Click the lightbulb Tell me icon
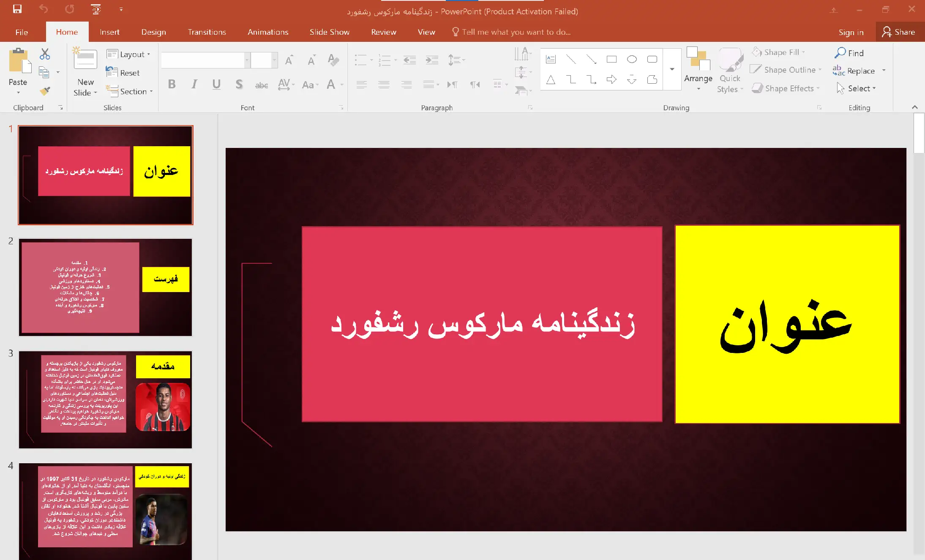 pos(455,32)
